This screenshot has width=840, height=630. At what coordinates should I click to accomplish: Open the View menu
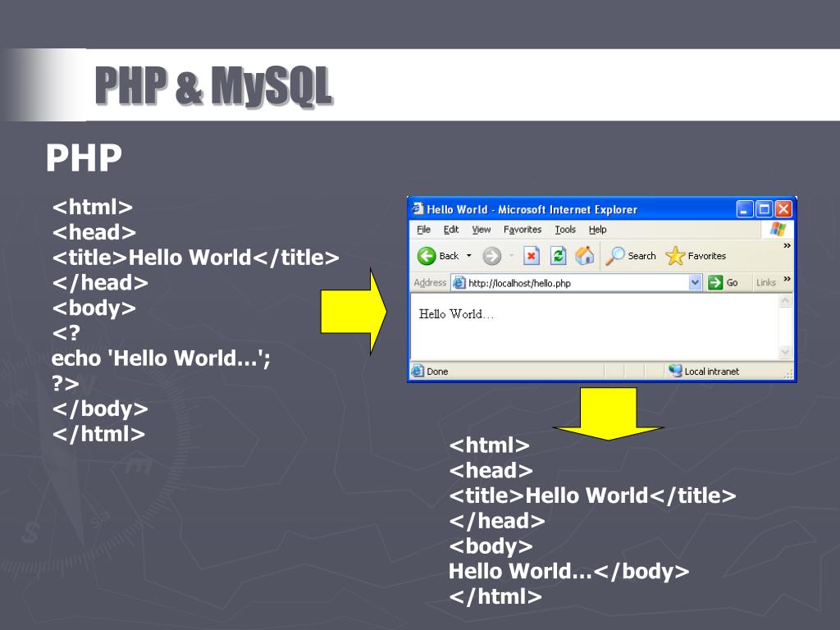click(481, 230)
